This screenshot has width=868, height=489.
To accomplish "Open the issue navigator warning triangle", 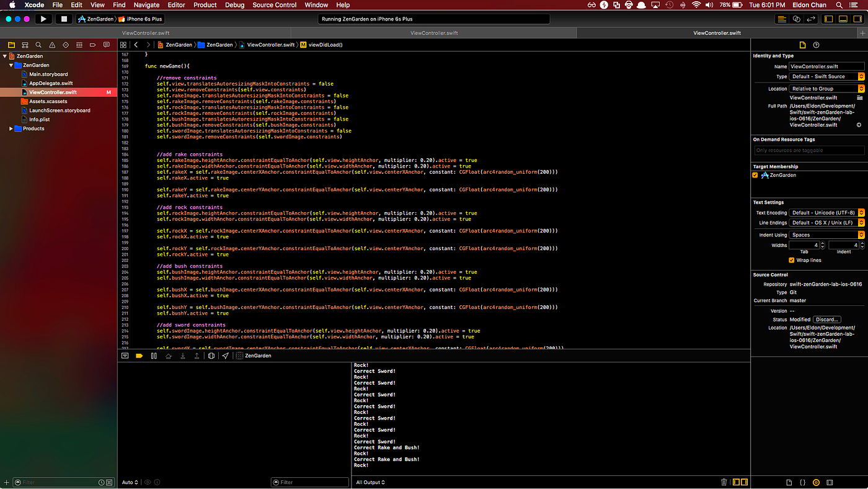I will point(52,45).
